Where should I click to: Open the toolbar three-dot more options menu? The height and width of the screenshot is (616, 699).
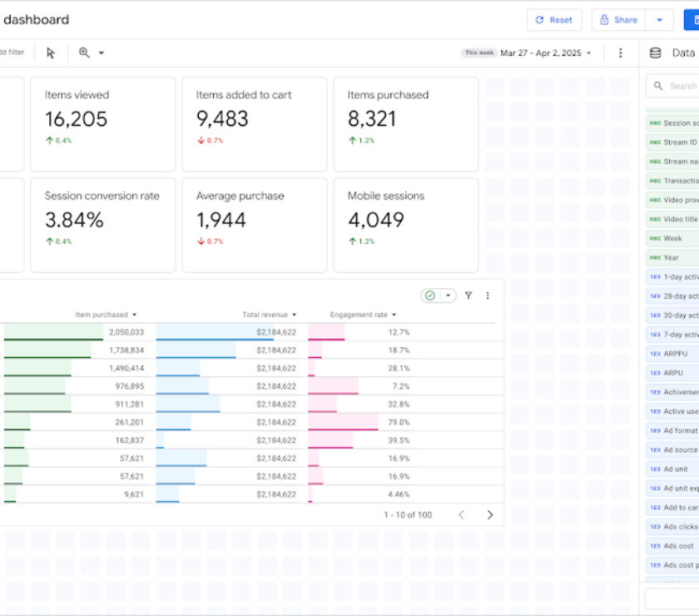click(x=620, y=53)
